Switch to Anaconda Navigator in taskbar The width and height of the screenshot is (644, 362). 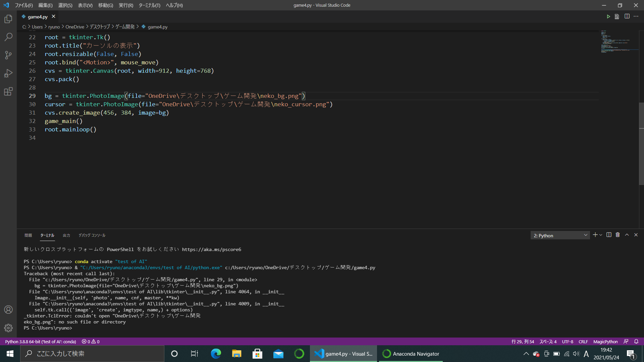(411, 354)
